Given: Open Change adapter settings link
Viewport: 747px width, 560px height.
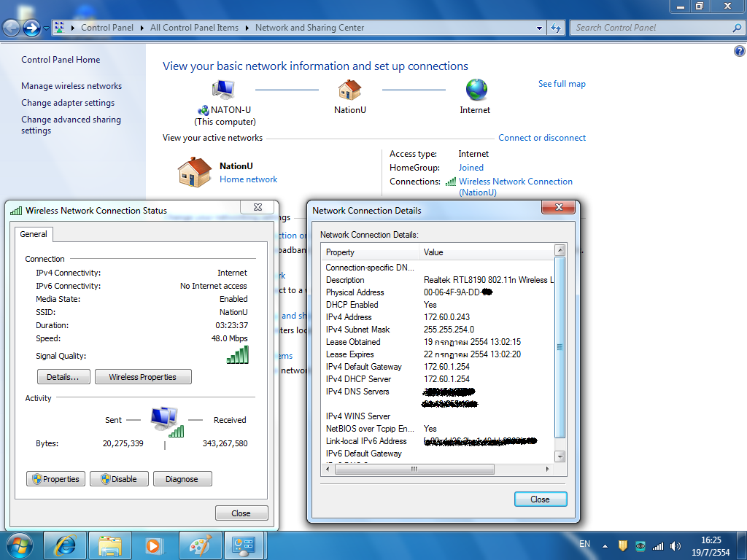Looking at the screenshot, I should pyautogui.click(x=68, y=103).
